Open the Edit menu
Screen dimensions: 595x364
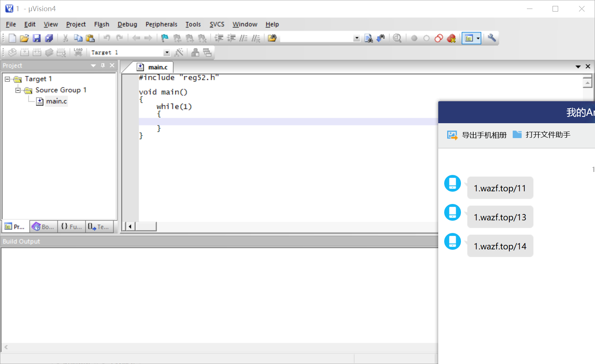tap(30, 24)
